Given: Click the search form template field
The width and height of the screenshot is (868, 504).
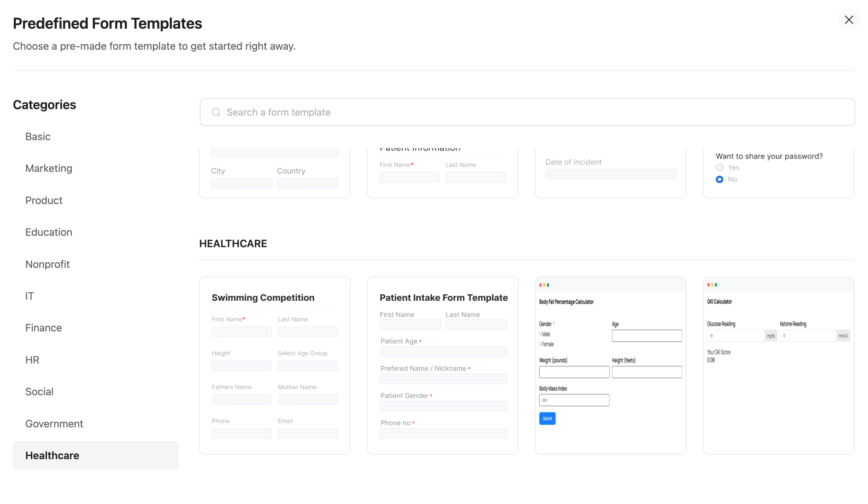Looking at the screenshot, I should click(x=414, y=112).
